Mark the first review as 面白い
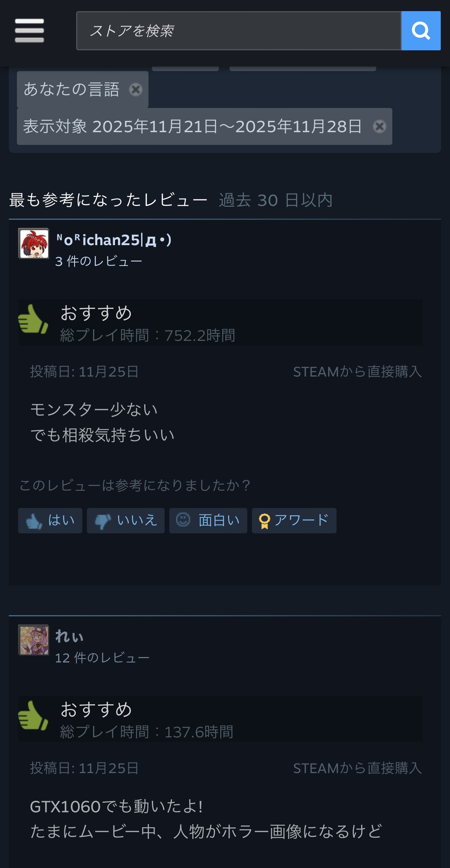This screenshot has height=868, width=450. click(x=208, y=520)
